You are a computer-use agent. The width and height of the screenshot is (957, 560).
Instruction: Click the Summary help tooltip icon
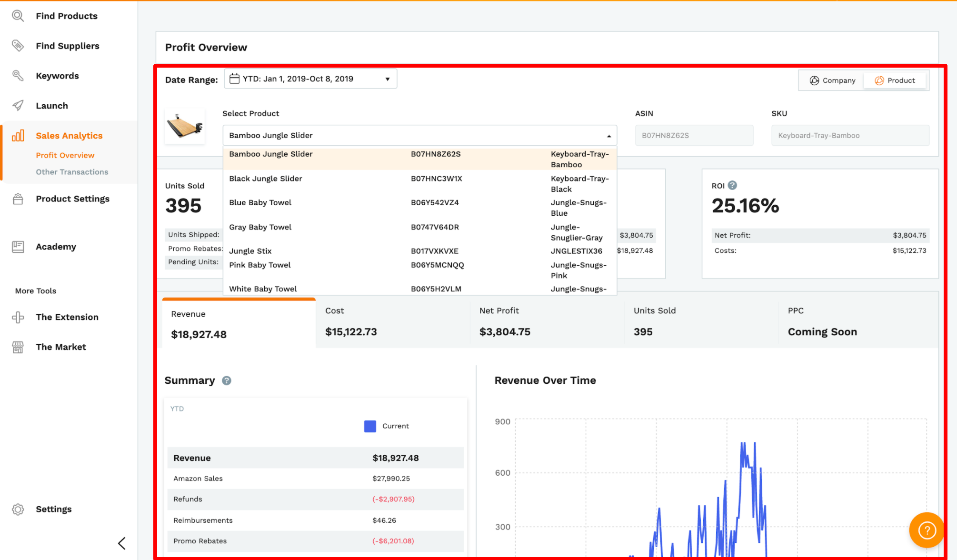227,380
